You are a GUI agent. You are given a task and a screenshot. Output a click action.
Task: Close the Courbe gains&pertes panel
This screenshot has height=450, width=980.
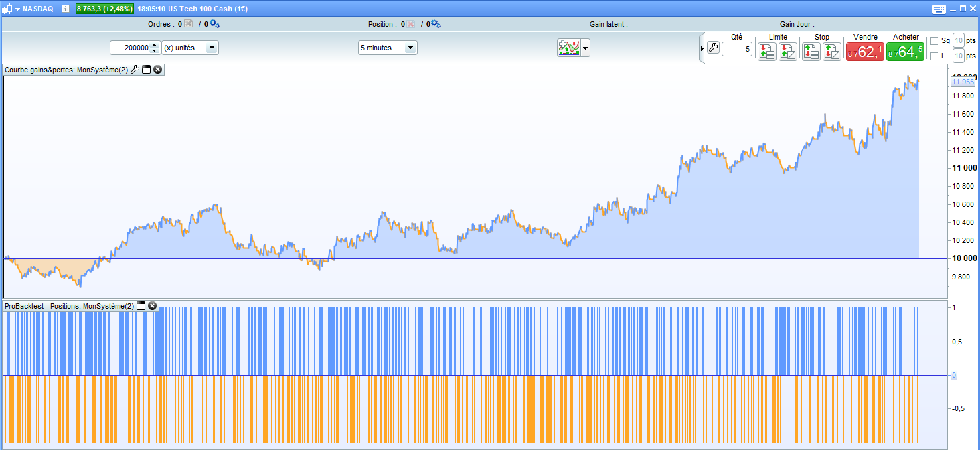click(x=157, y=69)
